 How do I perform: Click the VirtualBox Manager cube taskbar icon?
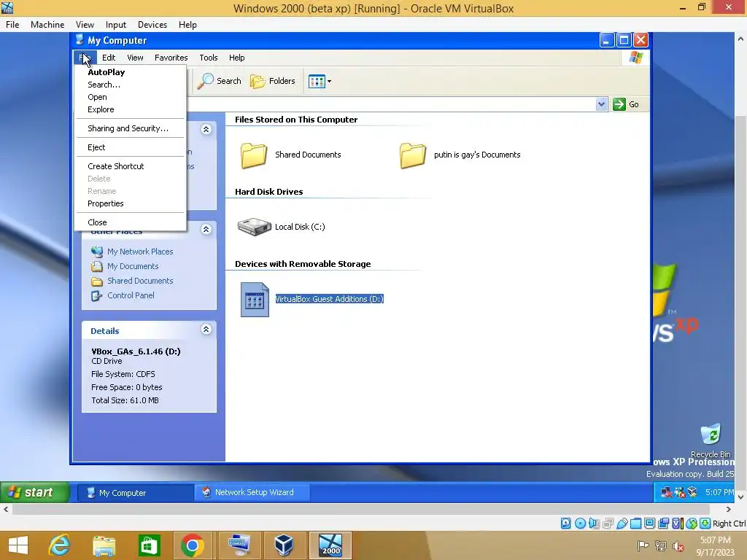284,545
